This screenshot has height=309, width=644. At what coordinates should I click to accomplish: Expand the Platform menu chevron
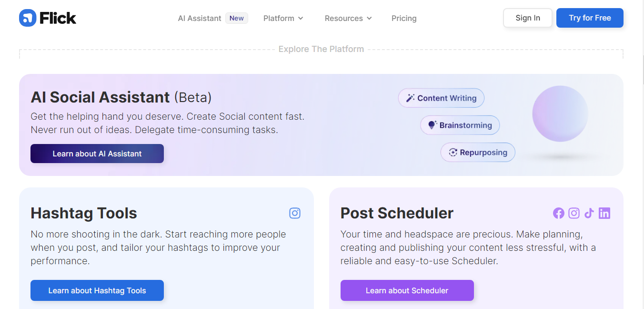click(x=301, y=18)
